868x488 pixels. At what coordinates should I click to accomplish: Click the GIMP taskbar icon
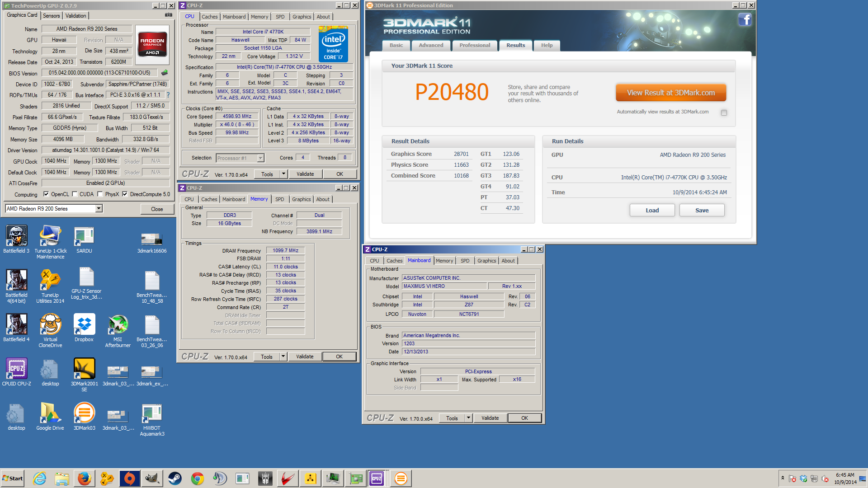pos(152,479)
